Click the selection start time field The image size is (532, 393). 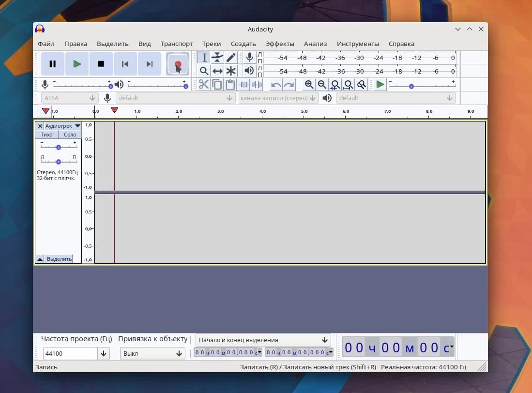[x=228, y=353]
